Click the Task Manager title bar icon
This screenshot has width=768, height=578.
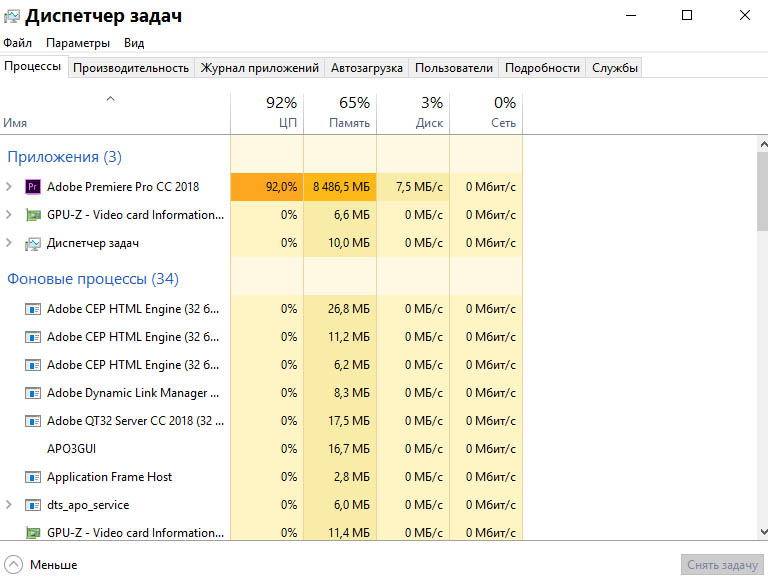[12, 17]
